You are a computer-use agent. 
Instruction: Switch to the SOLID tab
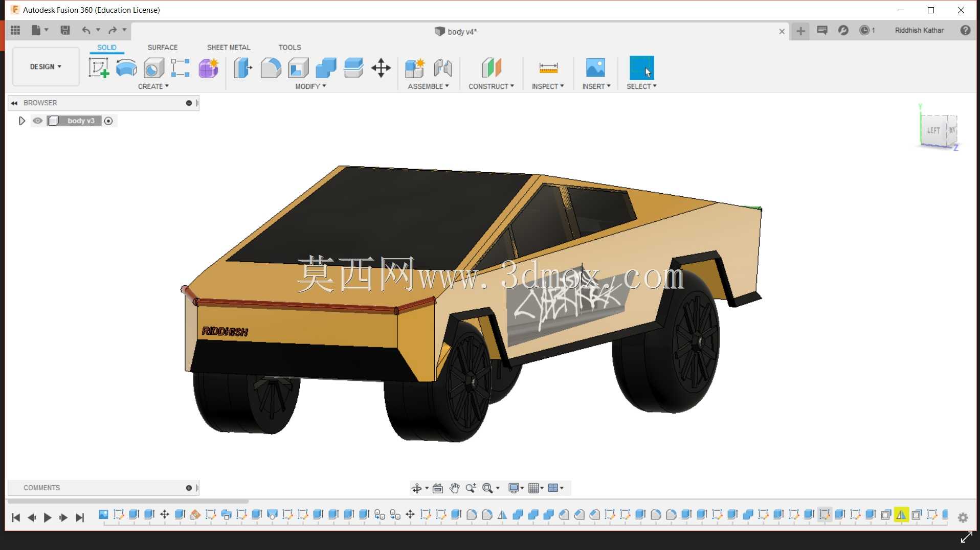[107, 47]
